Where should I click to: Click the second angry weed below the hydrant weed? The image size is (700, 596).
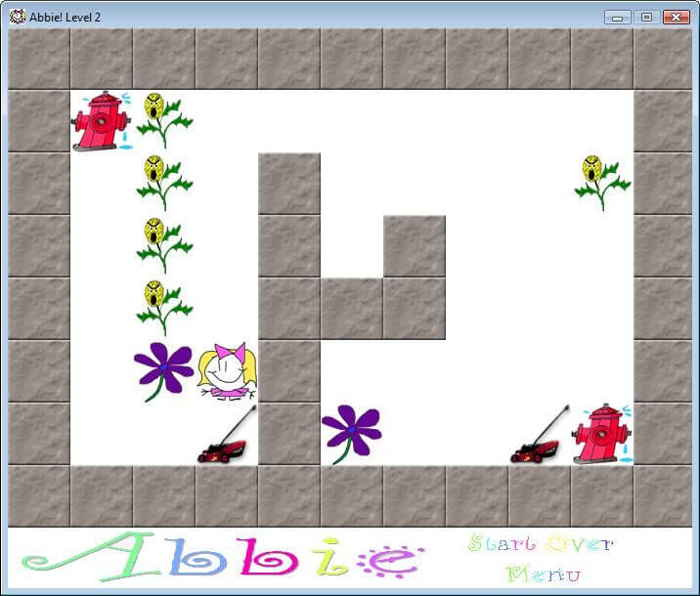point(164,183)
